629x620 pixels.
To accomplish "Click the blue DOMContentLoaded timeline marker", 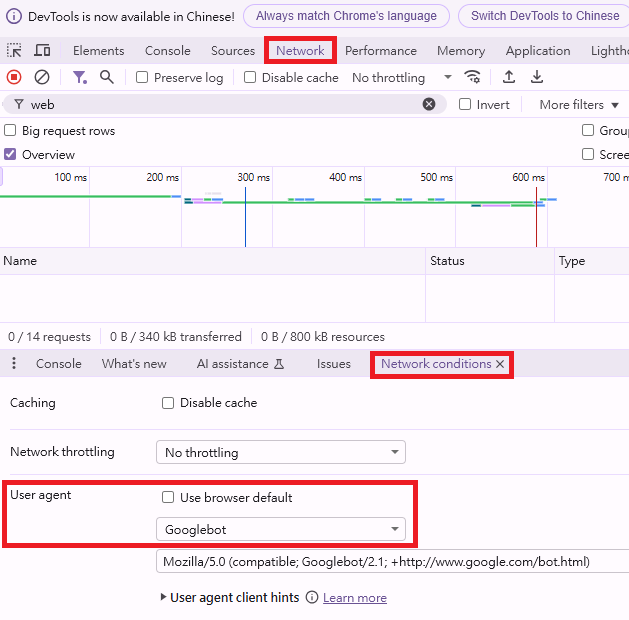I will 245,217.
